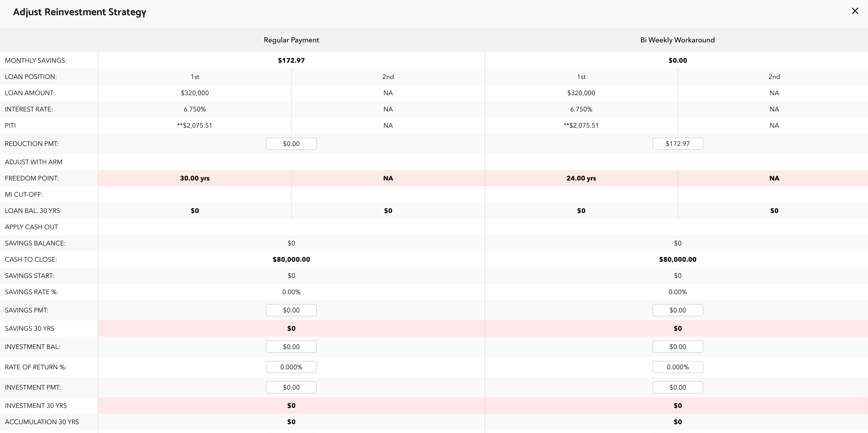Screen dimensions: 868x433
Task: Select Regular Payment Investment Bal field
Action: (291, 347)
